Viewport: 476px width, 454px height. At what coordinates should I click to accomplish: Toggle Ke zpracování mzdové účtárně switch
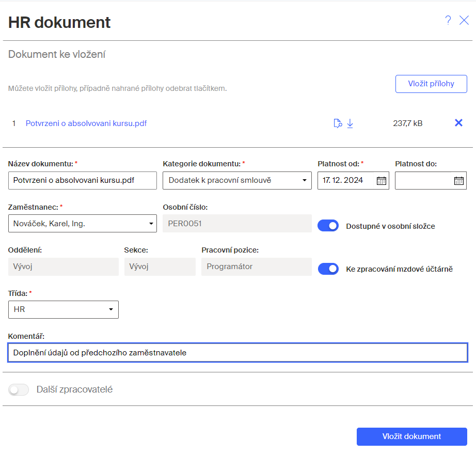pos(328,269)
